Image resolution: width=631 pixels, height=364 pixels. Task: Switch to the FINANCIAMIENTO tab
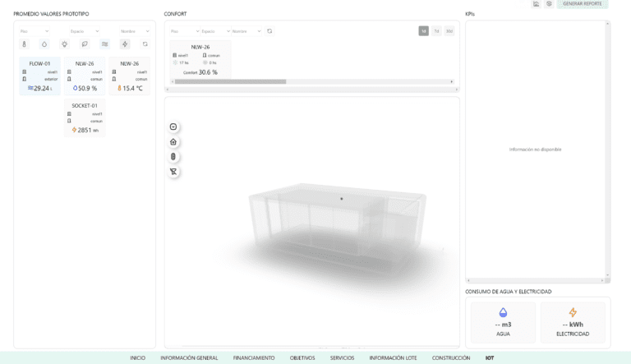(254, 358)
